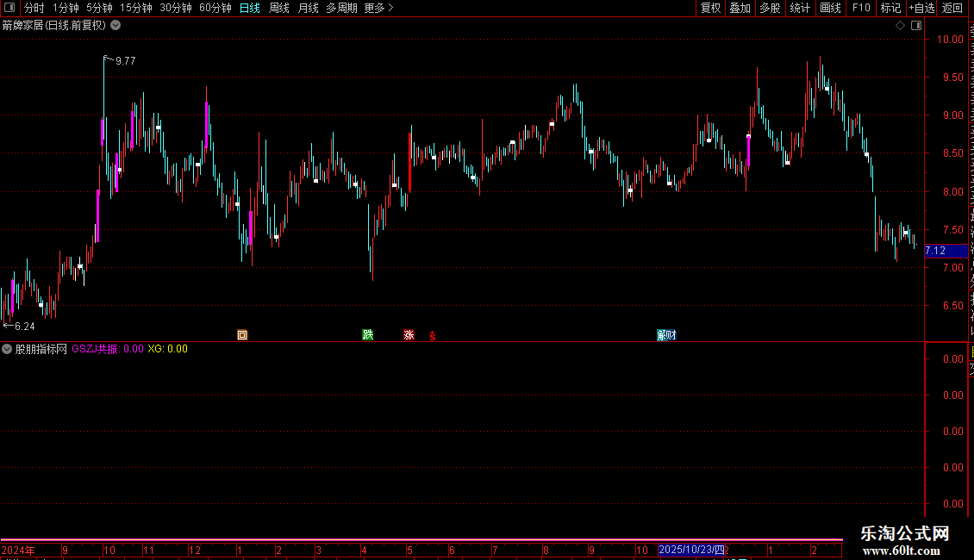Open the 更多 periods dropdown
974x560 pixels.
(378, 8)
